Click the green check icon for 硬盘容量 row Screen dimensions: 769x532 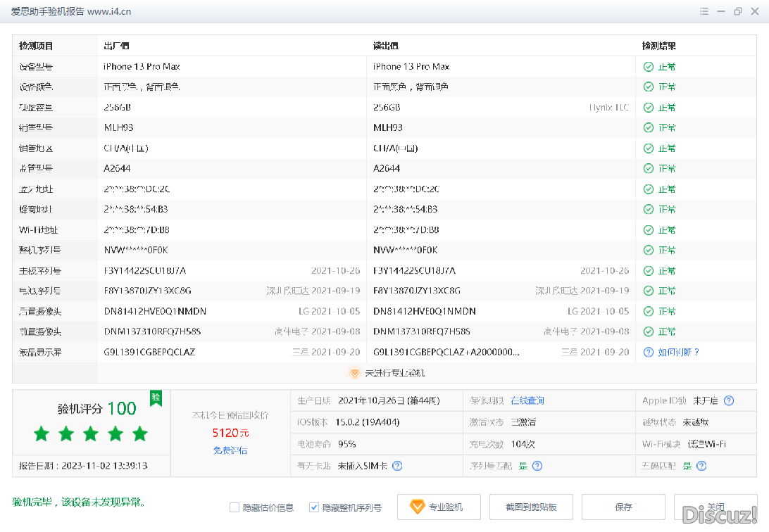point(649,107)
